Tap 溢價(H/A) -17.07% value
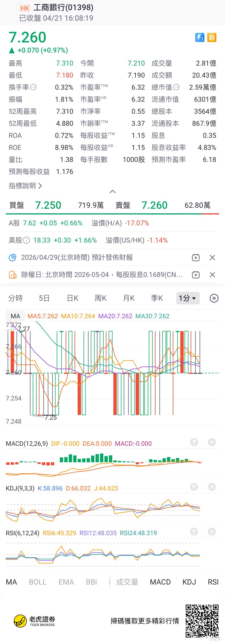225x644 pixels. pos(137,223)
